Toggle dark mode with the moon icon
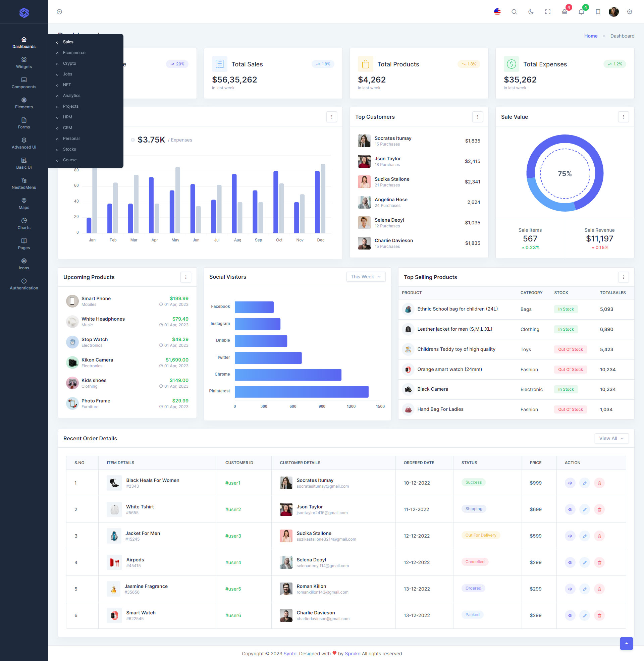644x661 pixels. pos(531,12)
